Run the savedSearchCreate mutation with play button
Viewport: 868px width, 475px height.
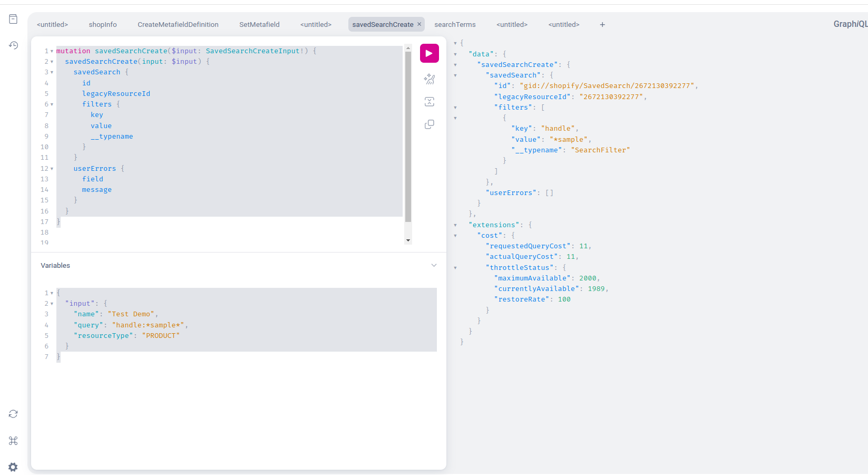[429, 53]
